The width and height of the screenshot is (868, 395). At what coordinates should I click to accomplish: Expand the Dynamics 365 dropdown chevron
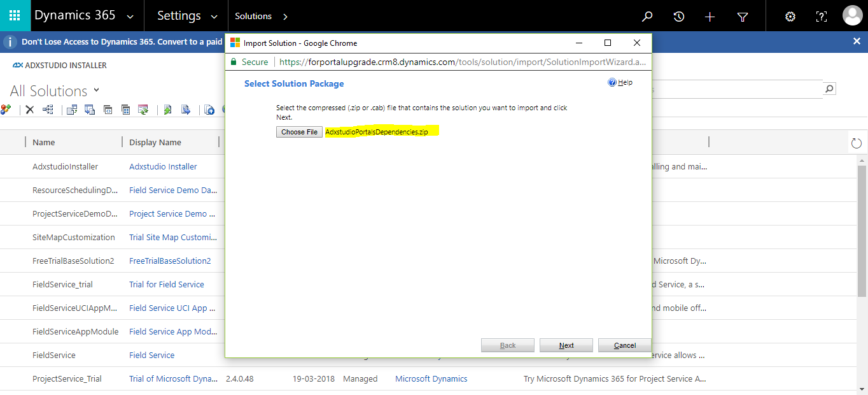point(130,17)
